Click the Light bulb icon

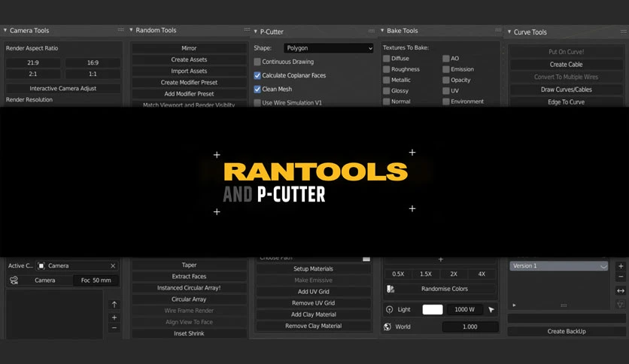click(x=389, y=310)
